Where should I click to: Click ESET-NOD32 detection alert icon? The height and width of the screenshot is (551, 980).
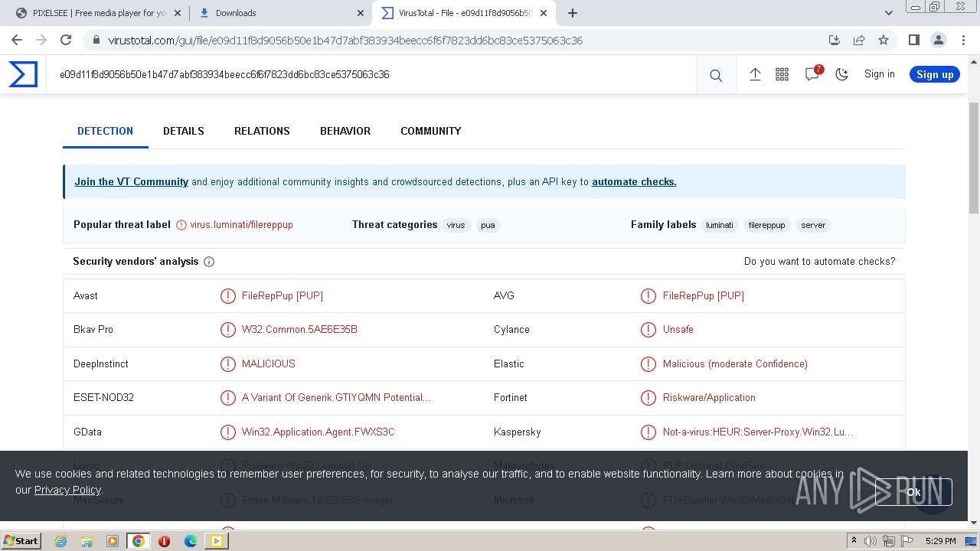tap(228, 398)
